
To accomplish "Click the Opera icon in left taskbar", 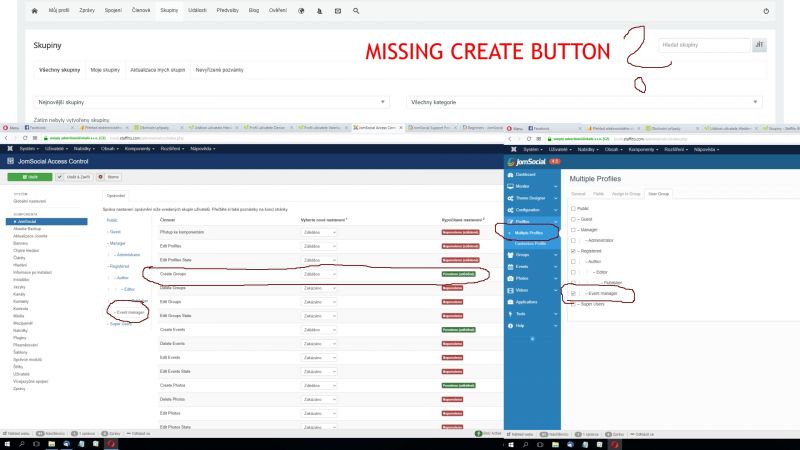I will pyautogui.click(x=111, y=444).
